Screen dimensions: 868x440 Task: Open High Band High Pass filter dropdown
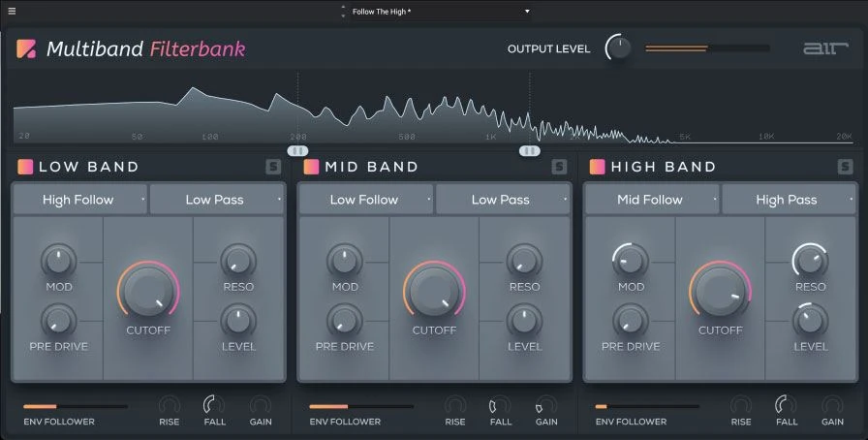coord(789,200)
